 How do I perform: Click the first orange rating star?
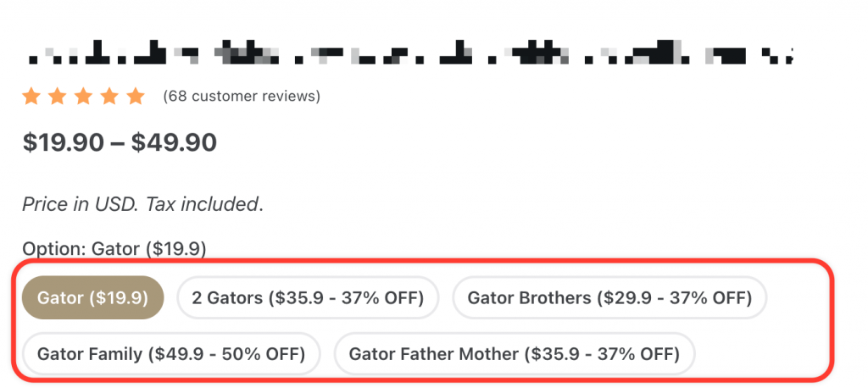(x=31, y=97)
